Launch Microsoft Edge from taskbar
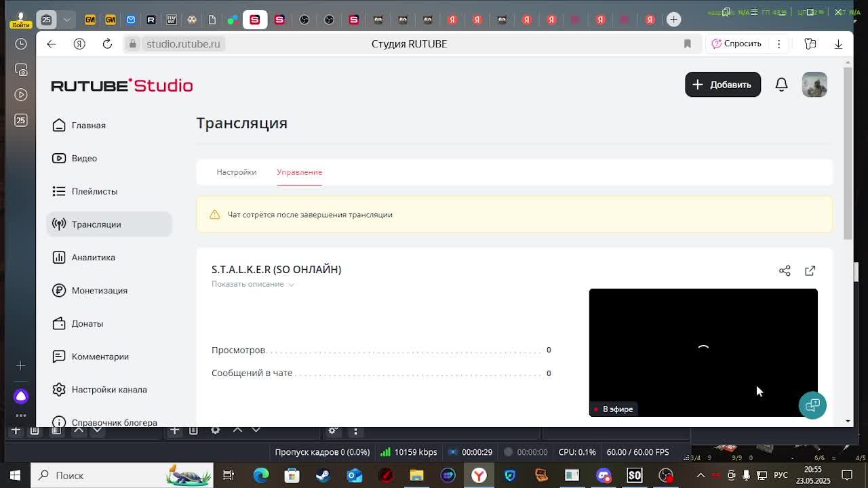Image resolution: width=868 pixels, height=488 pixels. pos(260,475)
